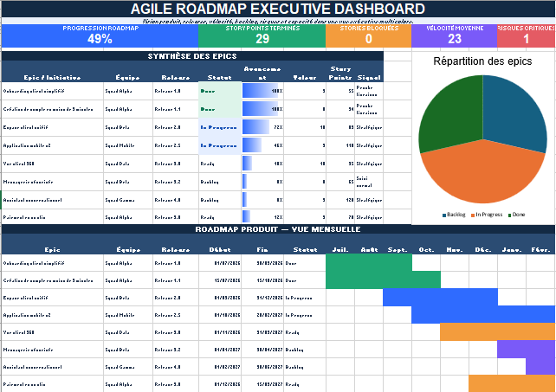Select the Stories Bloquées 0 card
The height and width of the screenshot is (392, 556).
368,35
